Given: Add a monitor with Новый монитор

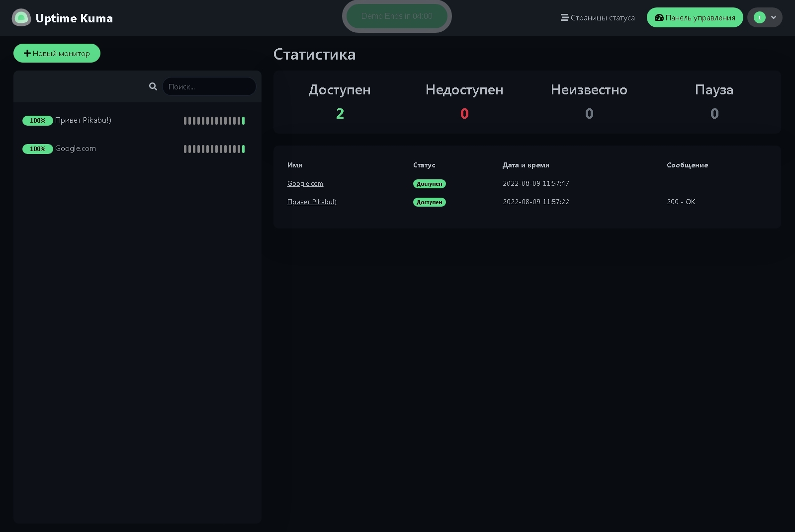Looking at the screenshot, I should click(x=57, y=53).
